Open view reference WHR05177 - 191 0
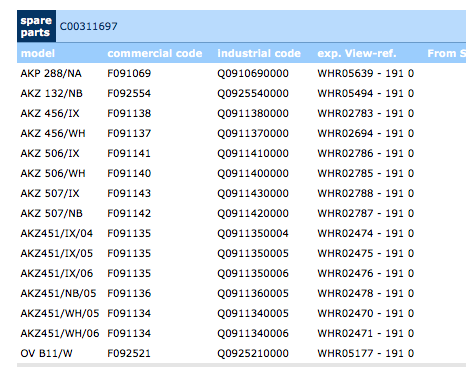Viewport: 466px width, 367px height. click(x=366, y=353)
